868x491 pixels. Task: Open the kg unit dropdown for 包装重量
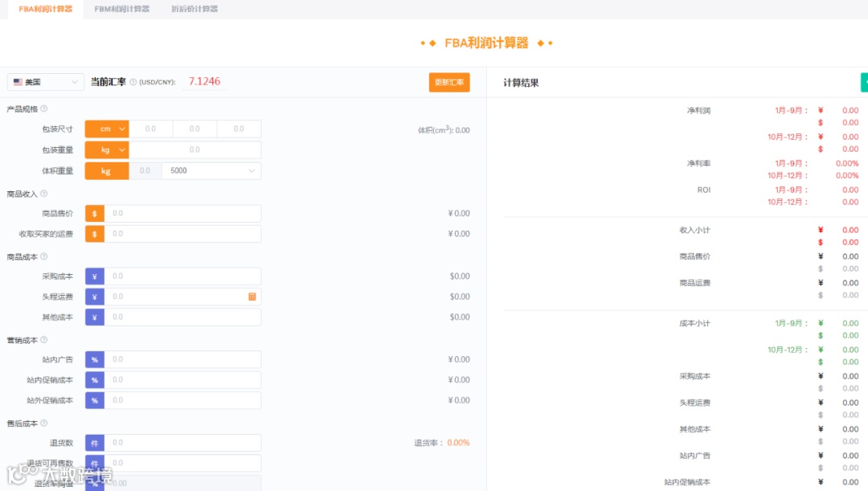click(x=107, y=150)
